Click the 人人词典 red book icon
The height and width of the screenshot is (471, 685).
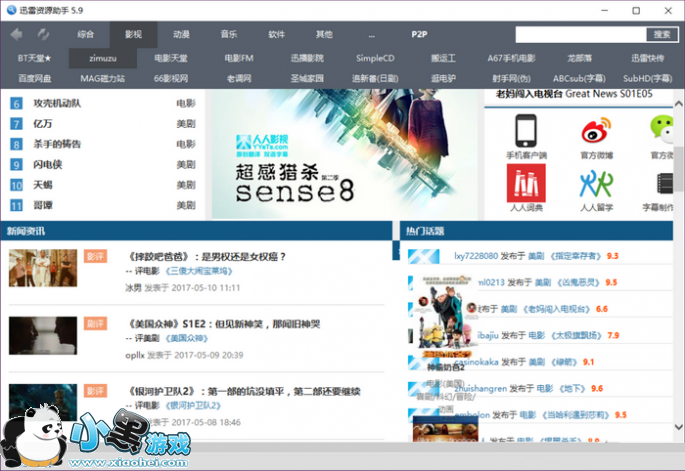pyautogui.click(x=526, y=183)
